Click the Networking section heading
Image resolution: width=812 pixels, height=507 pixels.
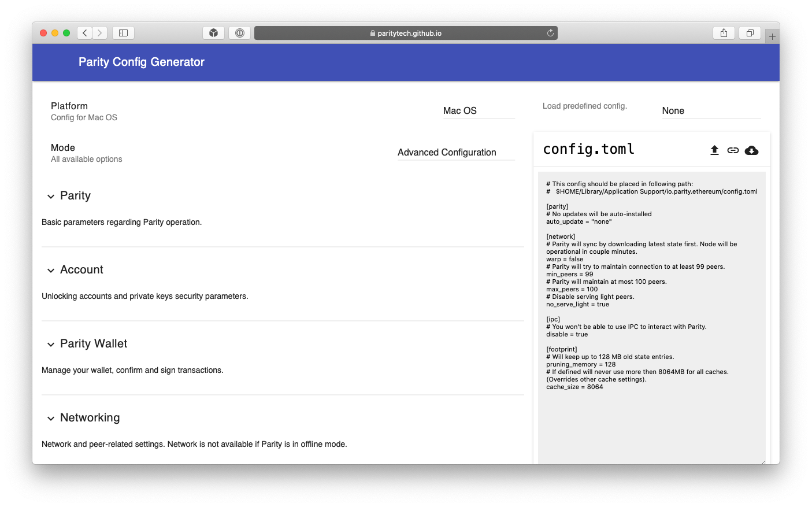[90, 417]
